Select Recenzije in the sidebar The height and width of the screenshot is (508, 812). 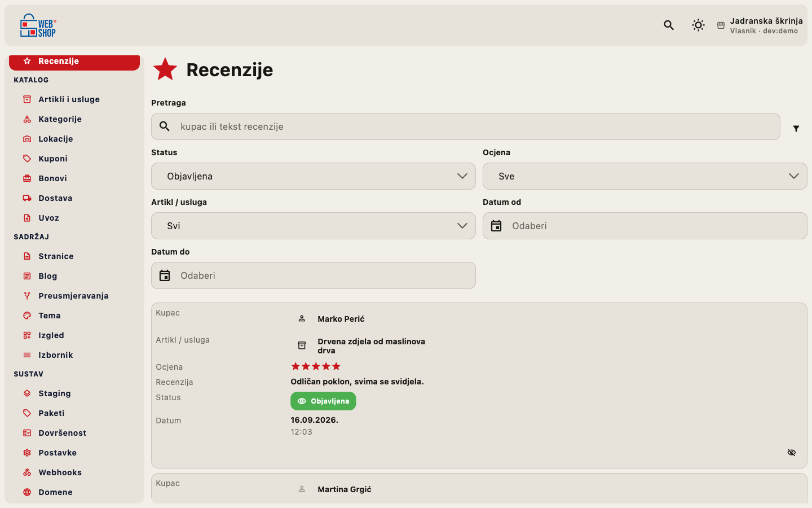[x=74, y=62]
